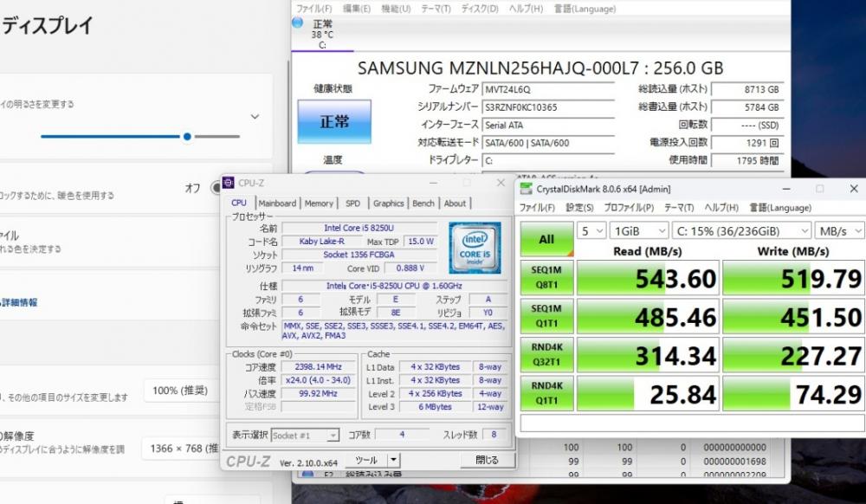Click the 543.60 sequential read result
Screen dimensions: 866x504
point(648,278)
